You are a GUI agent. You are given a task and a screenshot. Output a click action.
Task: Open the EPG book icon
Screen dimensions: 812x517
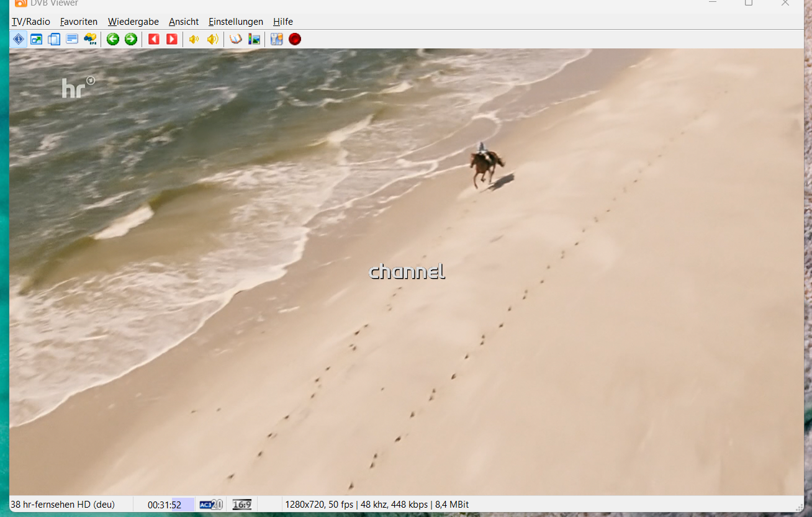coord(236,39)
